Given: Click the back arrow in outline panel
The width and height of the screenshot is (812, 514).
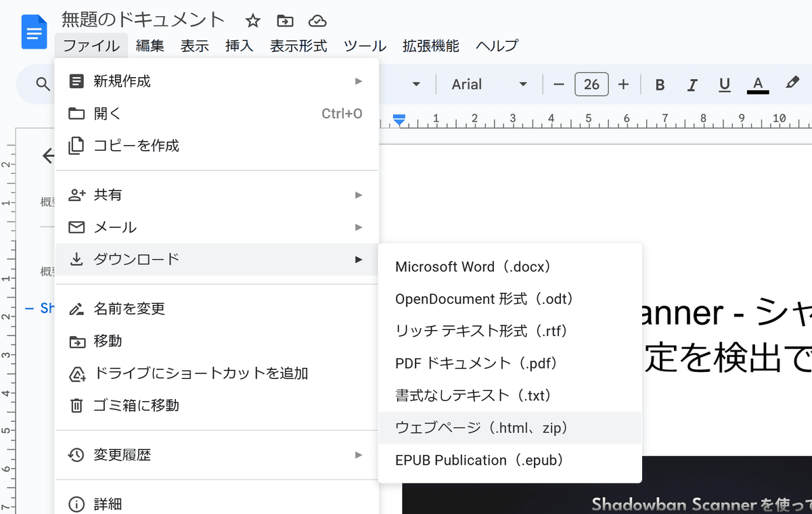Looking at the screenshot, I should coord(48,156).
